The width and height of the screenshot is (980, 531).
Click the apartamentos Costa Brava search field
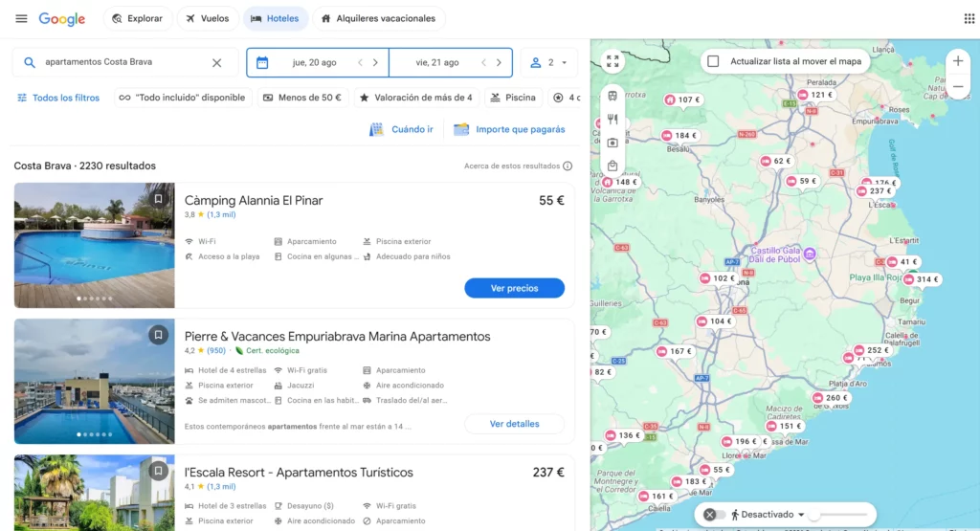pos(125,62)
